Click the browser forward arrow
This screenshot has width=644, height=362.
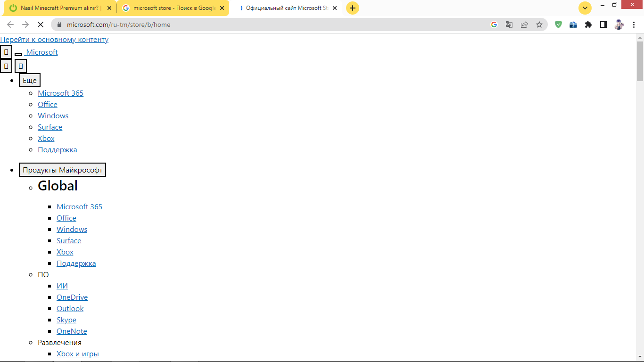[x=25, y=25]
